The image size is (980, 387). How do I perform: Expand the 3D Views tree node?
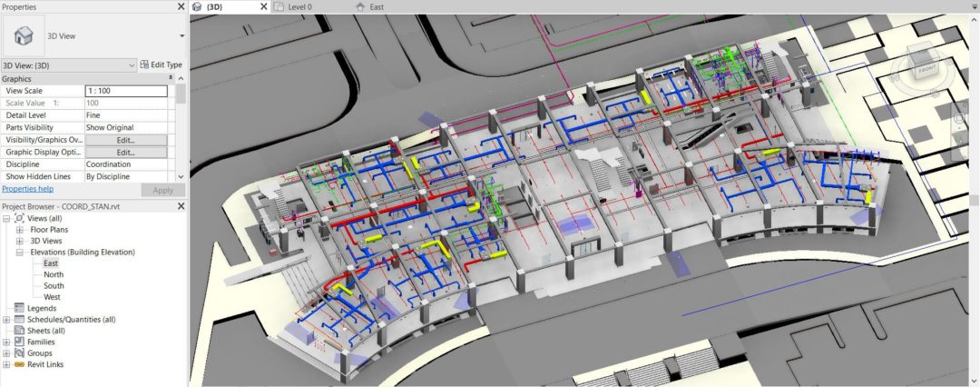(19, 241)
